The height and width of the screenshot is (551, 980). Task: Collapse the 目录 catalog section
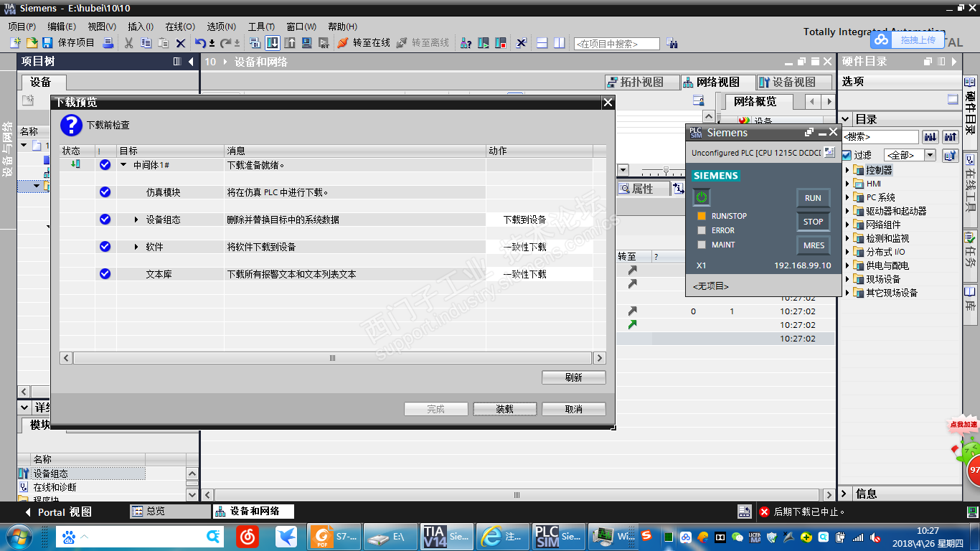point(846,119)
